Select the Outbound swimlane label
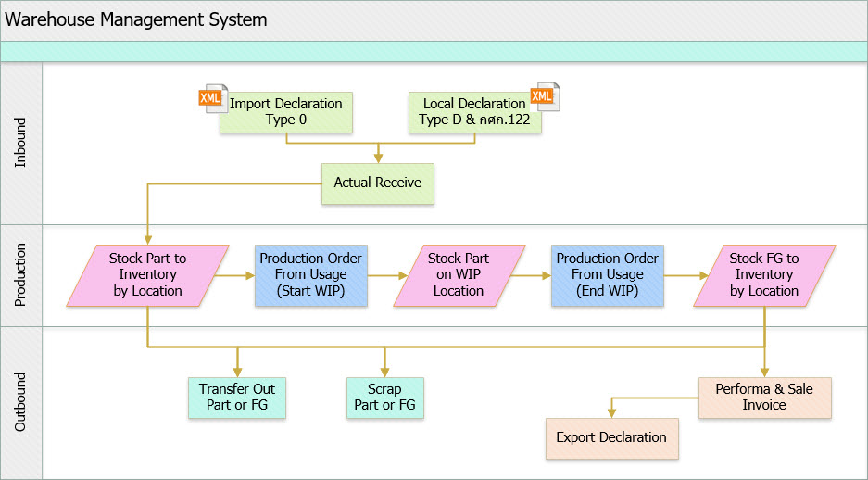 (x=21, y=402)
